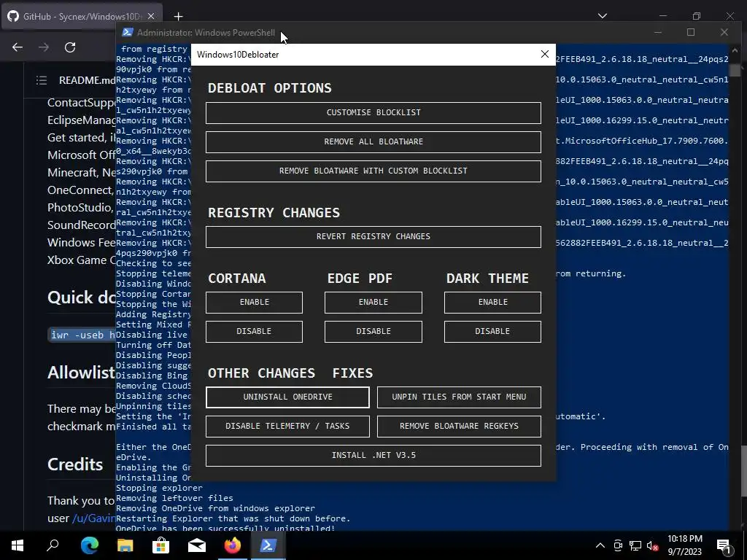
Task: Enable Cortana
Action: point(254,303)
